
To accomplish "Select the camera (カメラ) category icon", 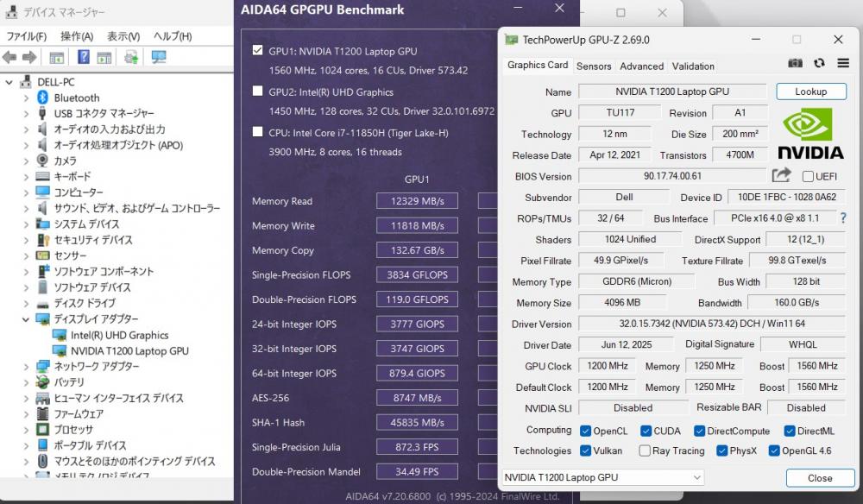I will (42, 161).
